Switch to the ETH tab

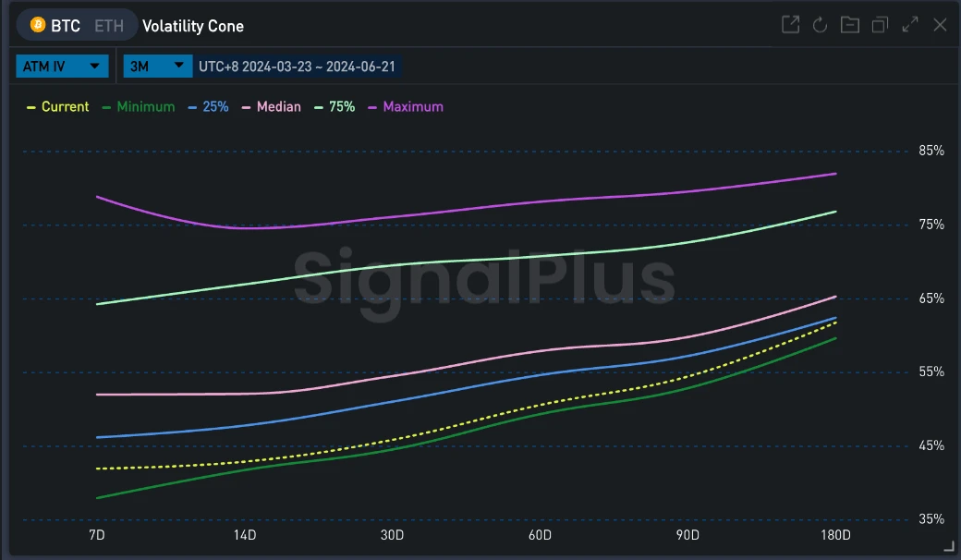point(108,26)
